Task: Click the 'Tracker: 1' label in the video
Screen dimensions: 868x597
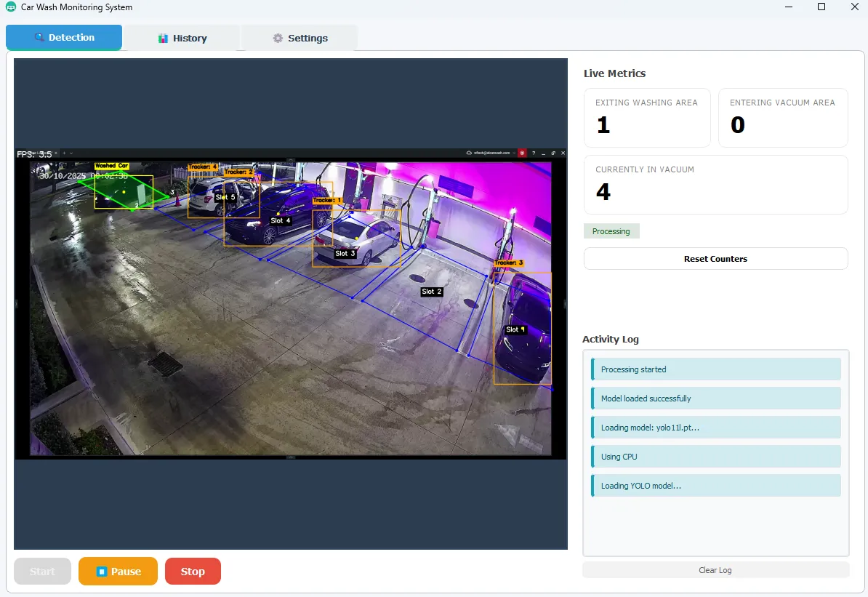Action: pos(327,200)
